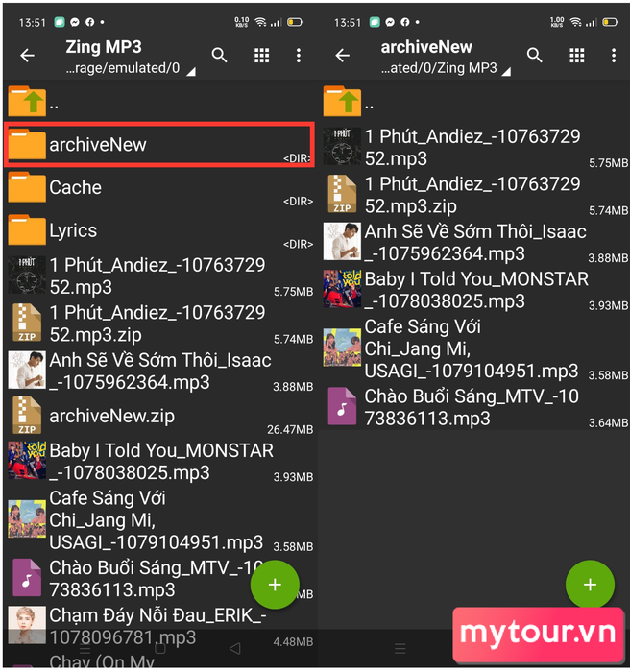Open the archiveNew folder

coord(159,144)
